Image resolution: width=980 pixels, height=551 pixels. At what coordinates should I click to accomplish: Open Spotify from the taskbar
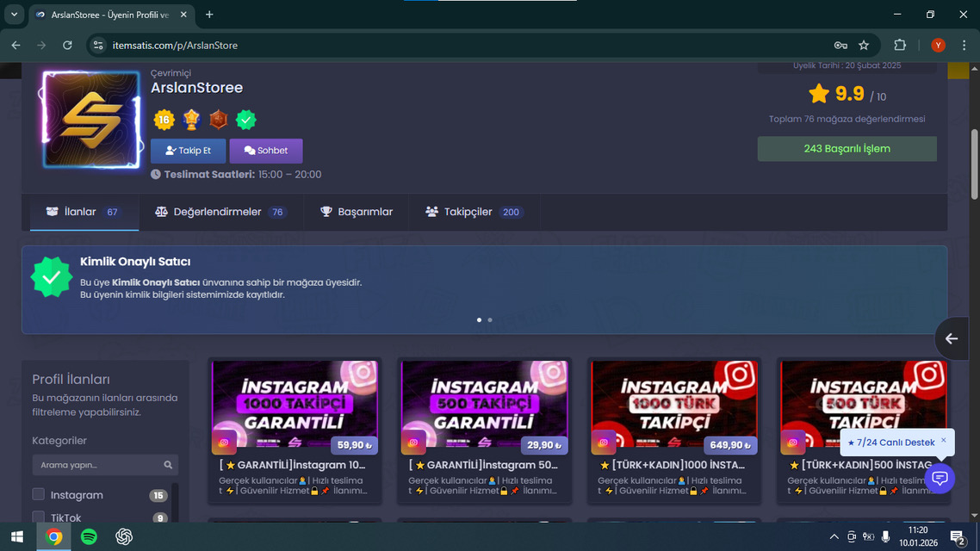point(89,536)
